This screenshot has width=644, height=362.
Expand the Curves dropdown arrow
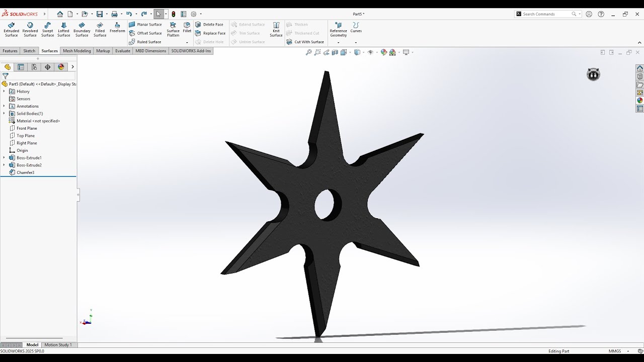click(356, 43)
